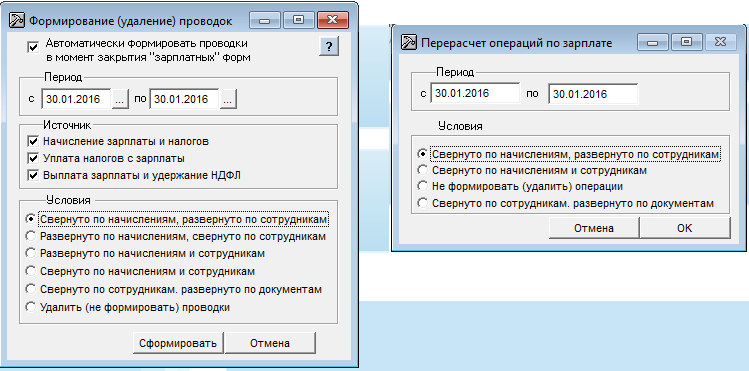Click the Сформировать button
The width and height of the screenshot is (749, 371).
178,343
